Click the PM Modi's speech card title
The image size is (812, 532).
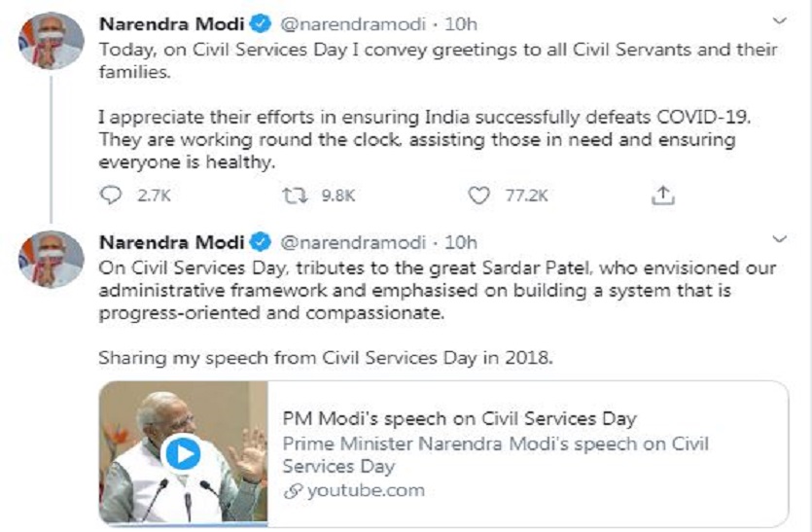(459, 419)
